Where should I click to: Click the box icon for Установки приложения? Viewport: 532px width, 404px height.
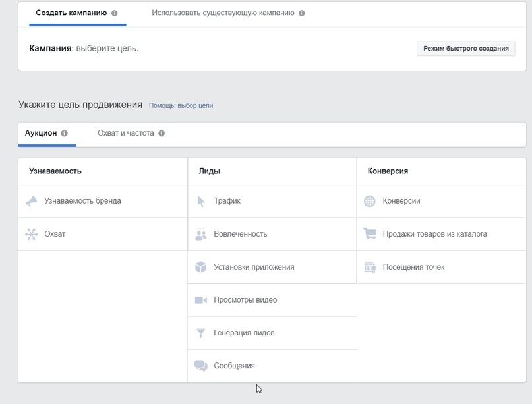coord(201,267)
